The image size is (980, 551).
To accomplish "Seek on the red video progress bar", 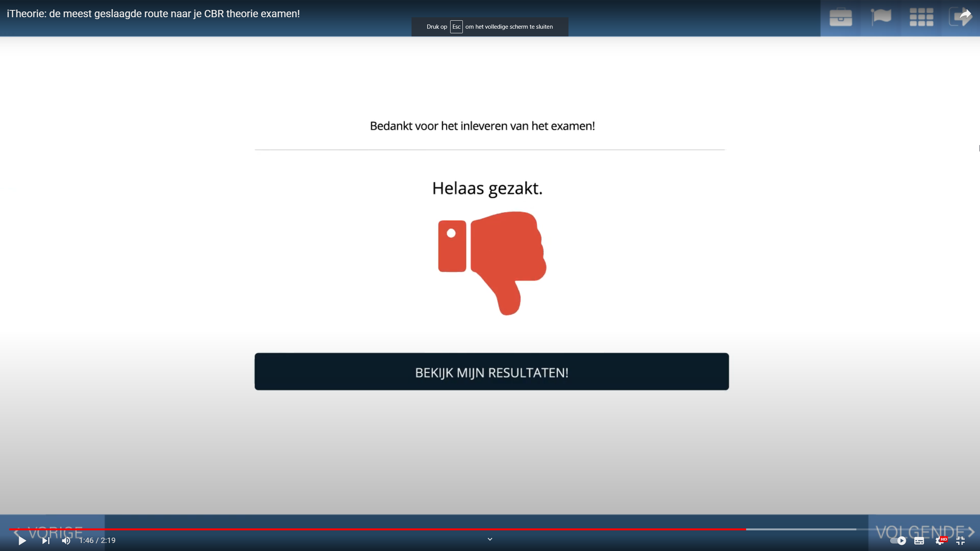I will click(x=383, y=529).
